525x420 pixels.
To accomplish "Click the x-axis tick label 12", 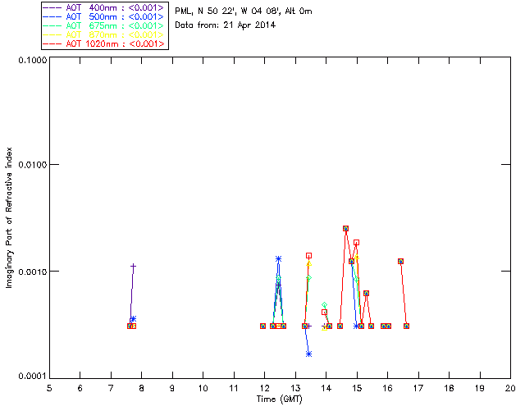I will pyautogui.click(x=264, y=388).
